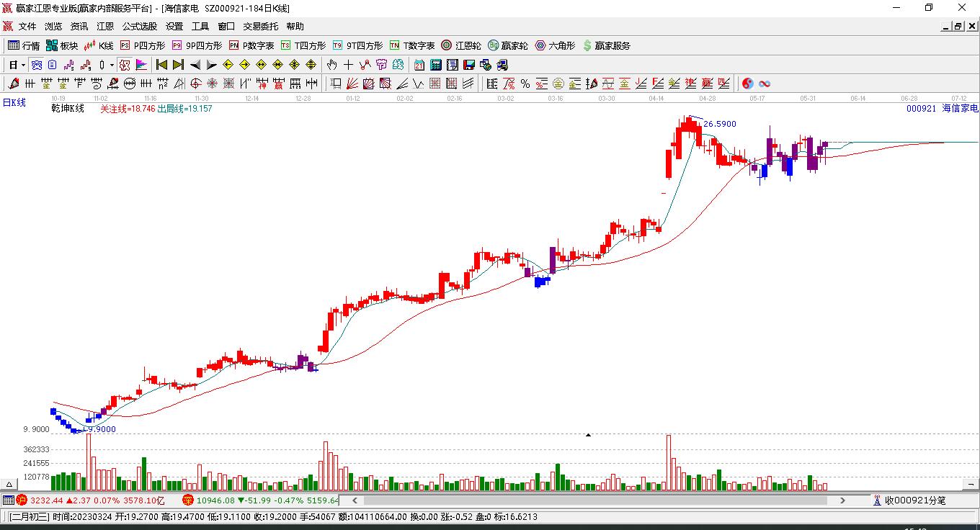Open the T数字表 view
This screenshot has height=530, width=980.
click(x=412, y=45)
